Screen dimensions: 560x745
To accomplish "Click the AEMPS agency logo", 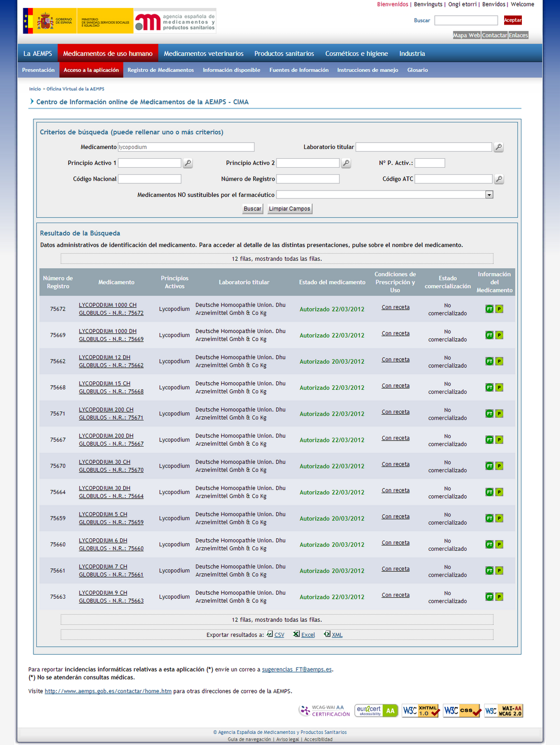I will tap(175, 21).
